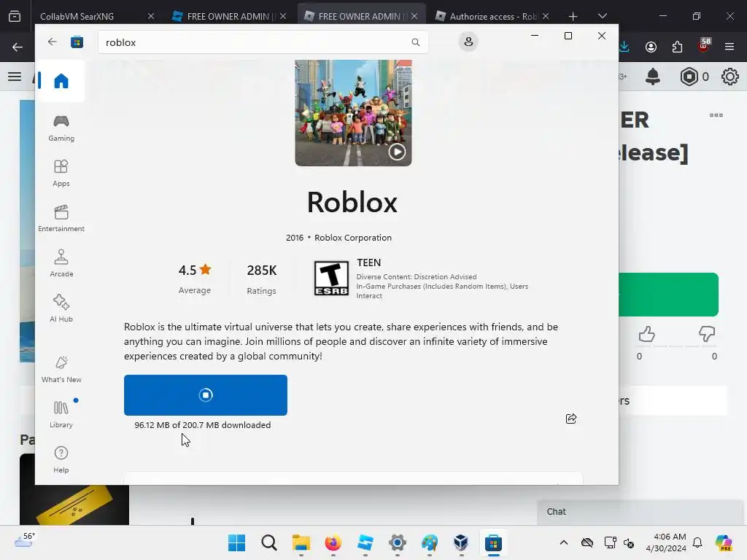Open the Gaming section in sidebar

(x=61, y=128)
